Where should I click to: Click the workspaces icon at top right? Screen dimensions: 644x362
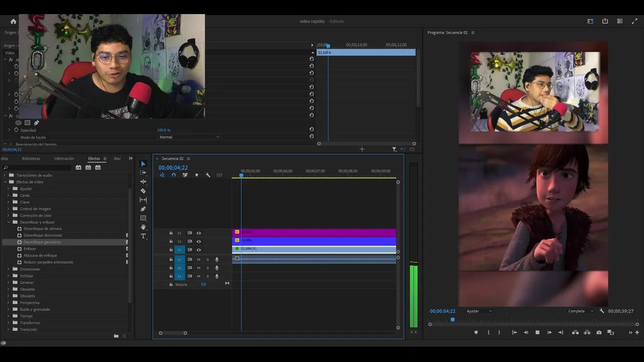tap(590, 21)
